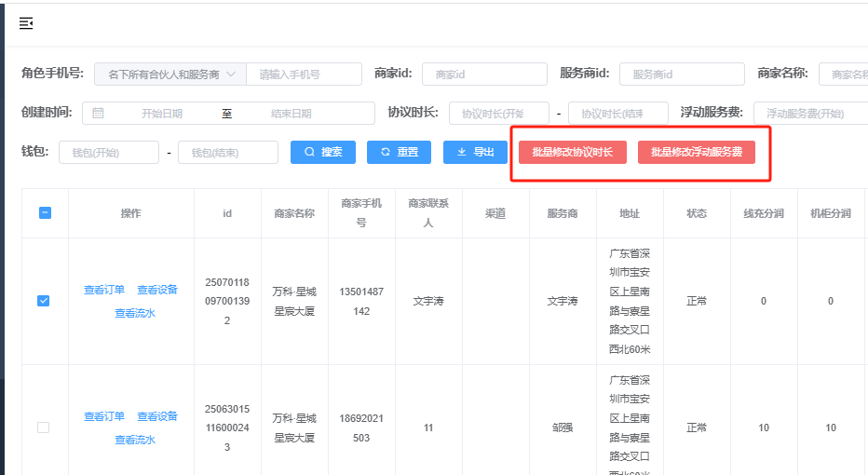
Task: Click the 请输入手机号 phone input field
Action: pos(305,75)
